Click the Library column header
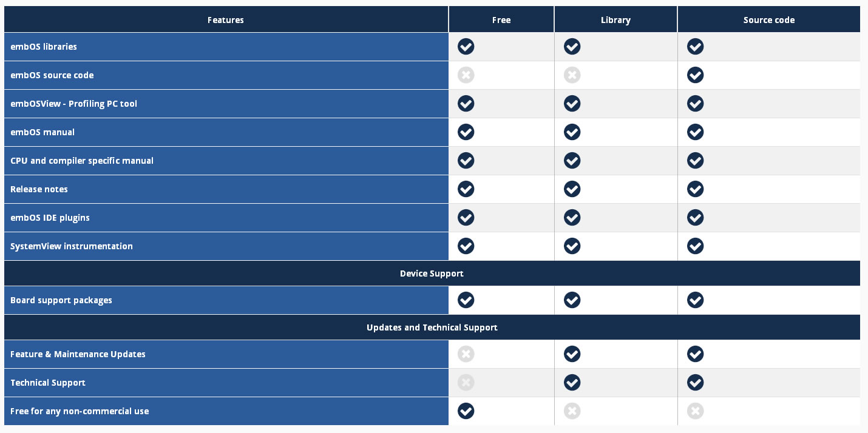 [x=615, y=20]
